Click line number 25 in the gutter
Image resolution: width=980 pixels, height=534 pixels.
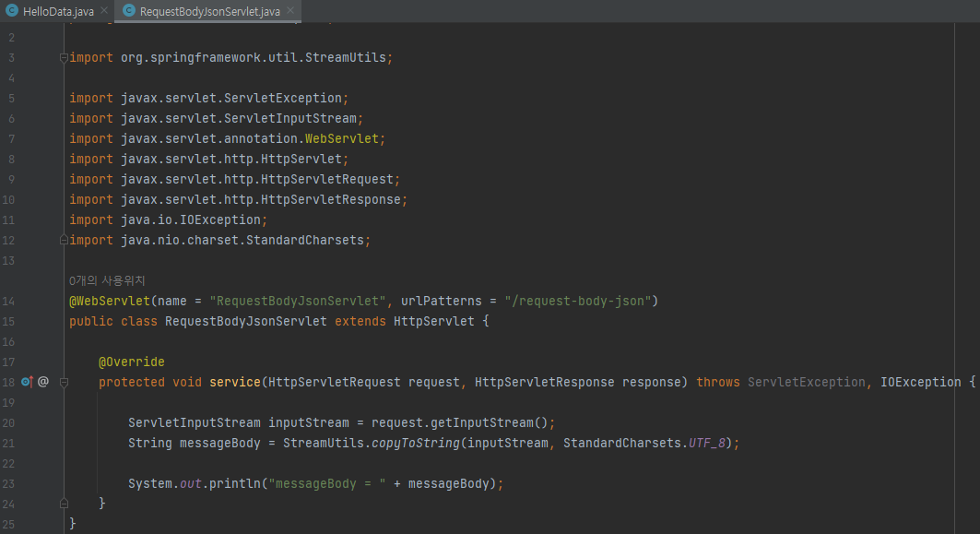[8, 525]
